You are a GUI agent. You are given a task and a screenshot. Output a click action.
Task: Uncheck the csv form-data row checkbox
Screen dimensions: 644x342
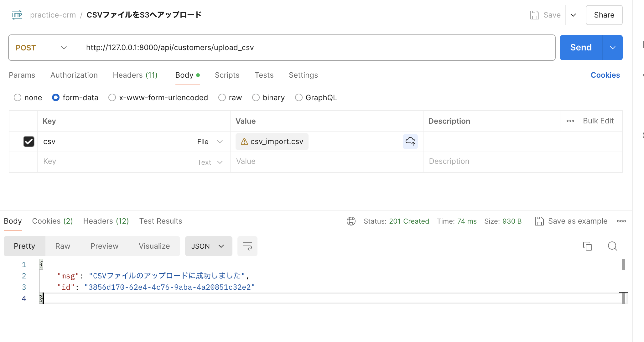tap(29, 141)
